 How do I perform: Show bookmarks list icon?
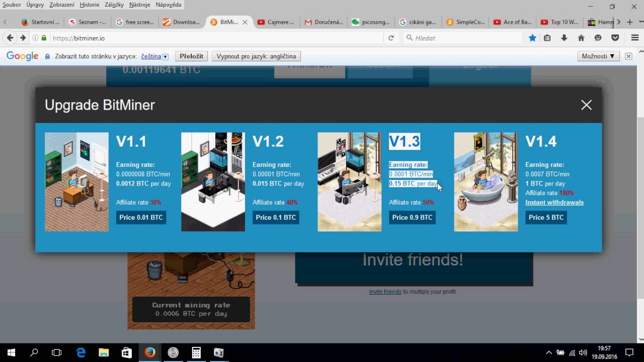pyautogui.click(x=547, y=38)
